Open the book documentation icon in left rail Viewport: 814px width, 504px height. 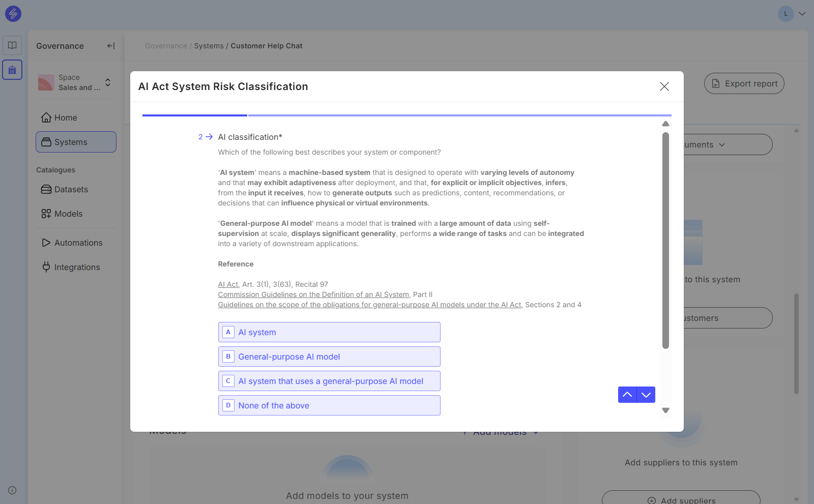[12, 45]
